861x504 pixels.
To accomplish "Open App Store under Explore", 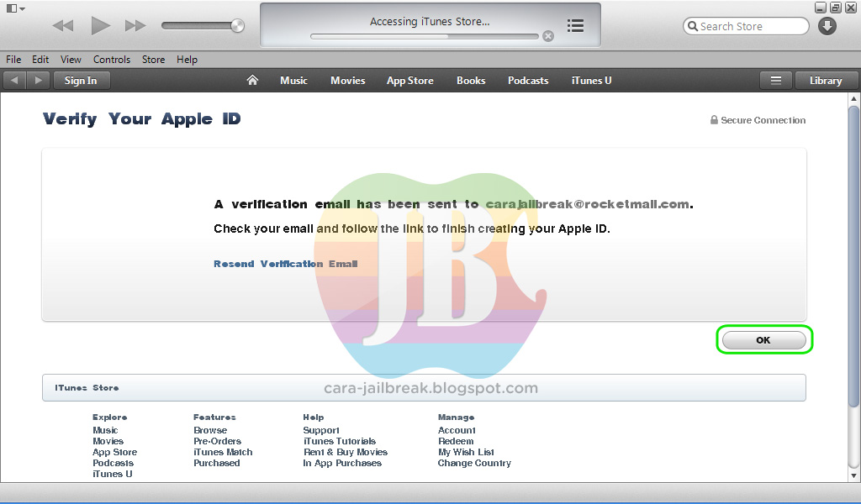I will [114, 452].
